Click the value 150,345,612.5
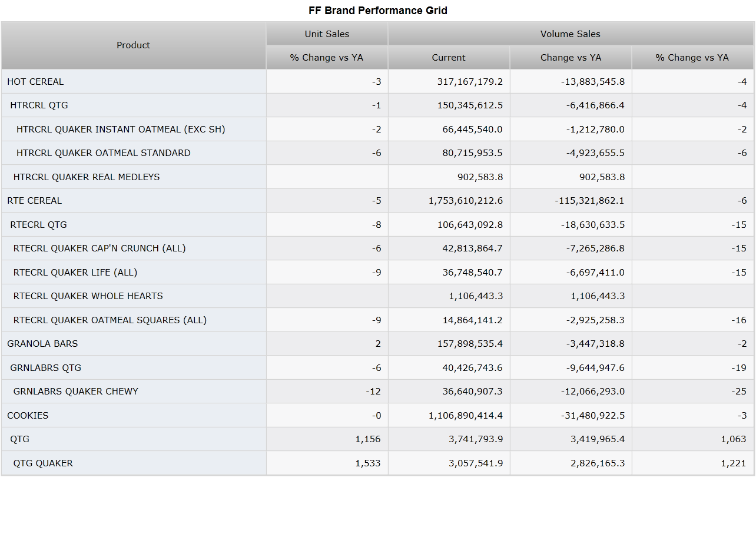 (x=470, y=105)
